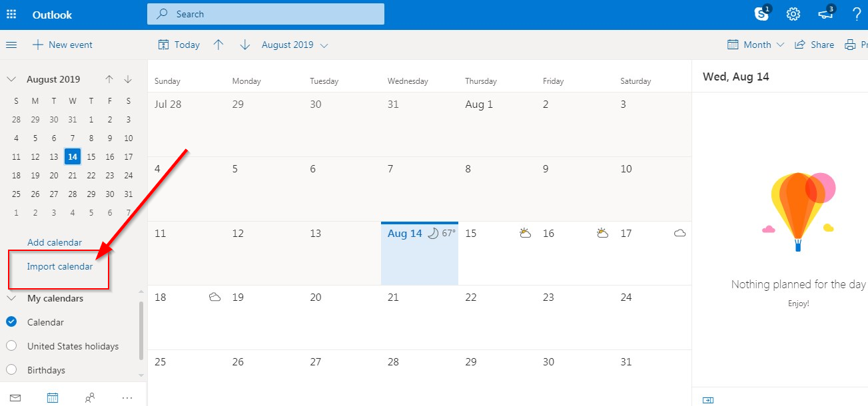Viewport: 868px width, 406px height.
Task: Click into the Search box
Action: pyautogui.click(x=266, y=14)
